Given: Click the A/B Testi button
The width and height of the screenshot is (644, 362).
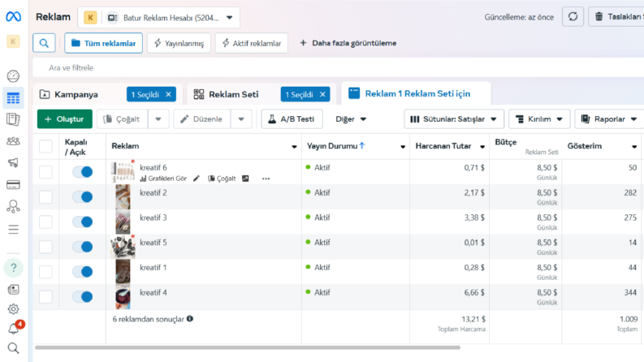Looking at the screenshot, I should (292, 119).
